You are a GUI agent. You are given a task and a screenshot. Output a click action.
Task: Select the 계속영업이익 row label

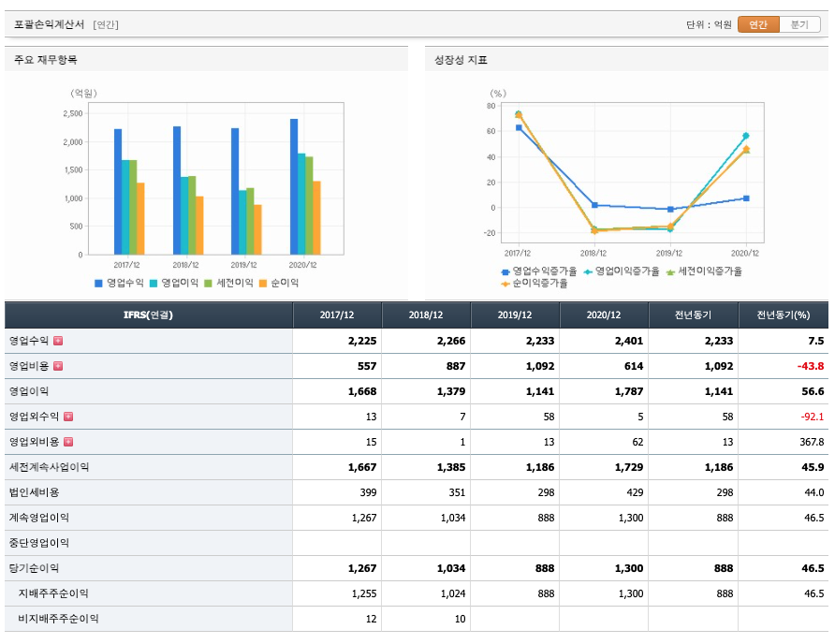click(x=39, y=518)
